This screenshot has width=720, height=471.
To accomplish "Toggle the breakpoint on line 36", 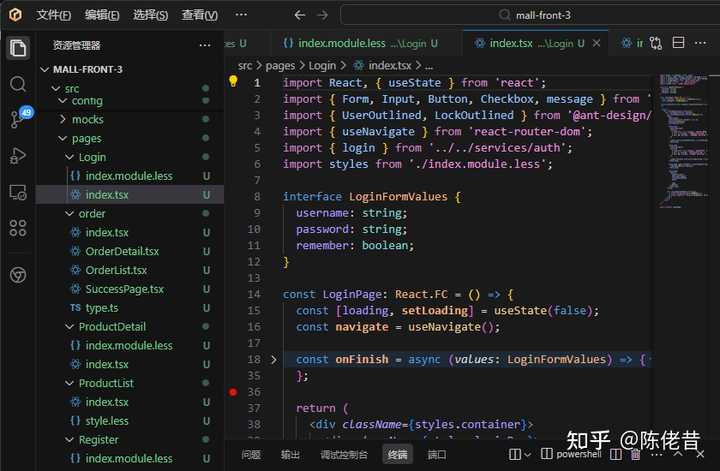I will point(233,392).
